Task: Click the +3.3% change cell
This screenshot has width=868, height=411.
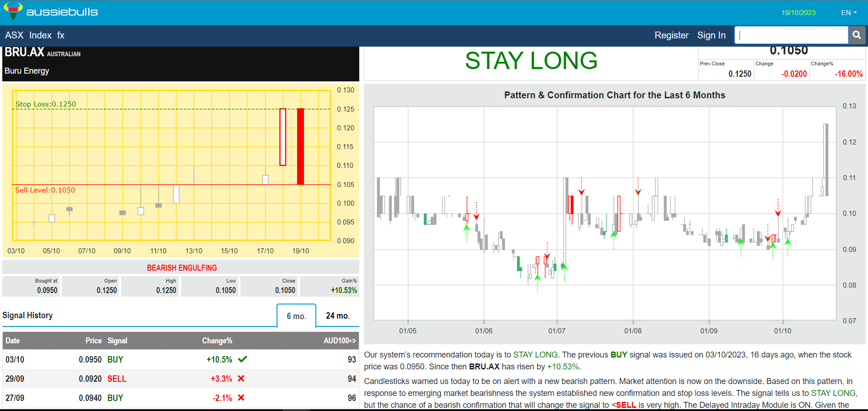Action: (x=221, y=379)
